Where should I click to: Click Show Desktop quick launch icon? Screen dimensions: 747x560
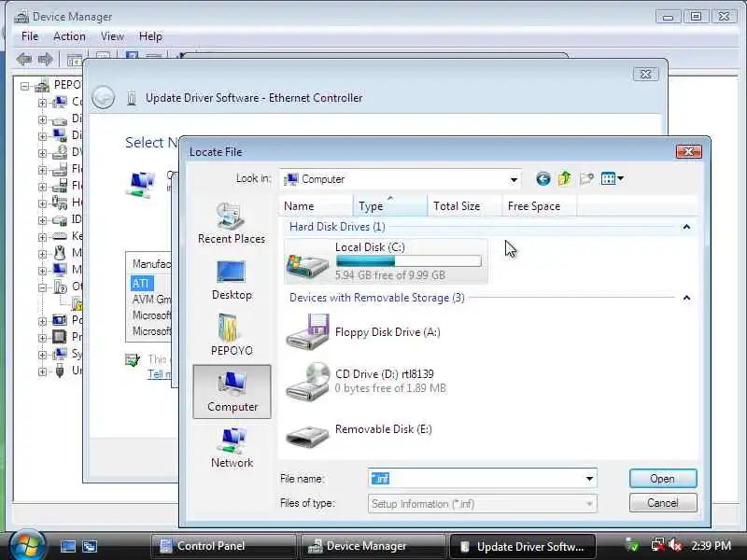(67, 546)
